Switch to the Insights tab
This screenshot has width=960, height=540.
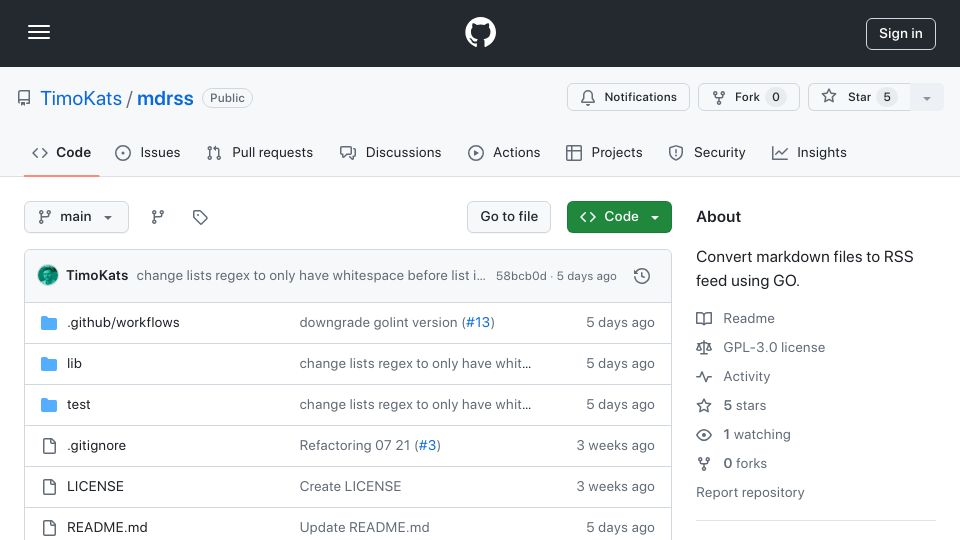(809, 152)
